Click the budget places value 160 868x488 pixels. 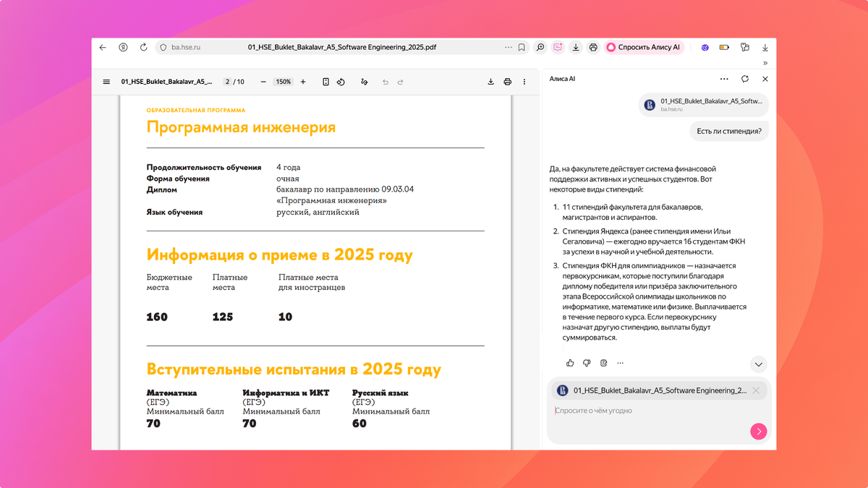pos(157,317)
